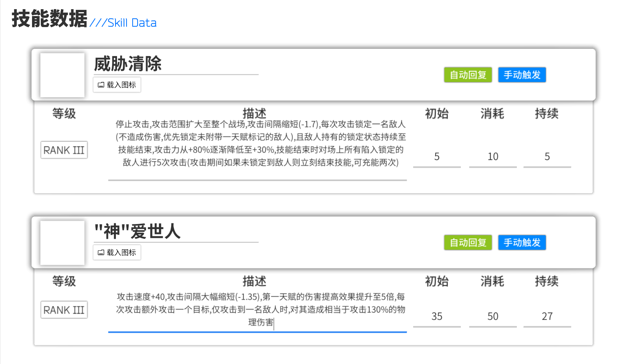This screenshot has height=364, width=619.
Task: Click the 消耗 value 50 for 神爱世人
Action: (x=493, y=316)
